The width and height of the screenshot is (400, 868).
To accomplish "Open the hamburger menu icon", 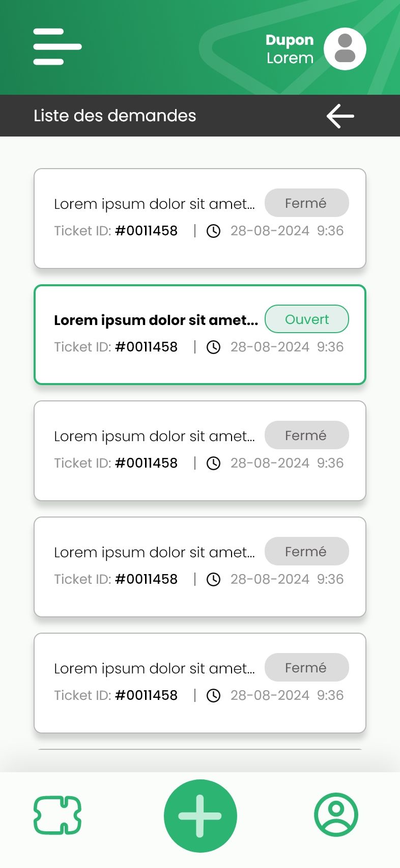I will point(57,47).
